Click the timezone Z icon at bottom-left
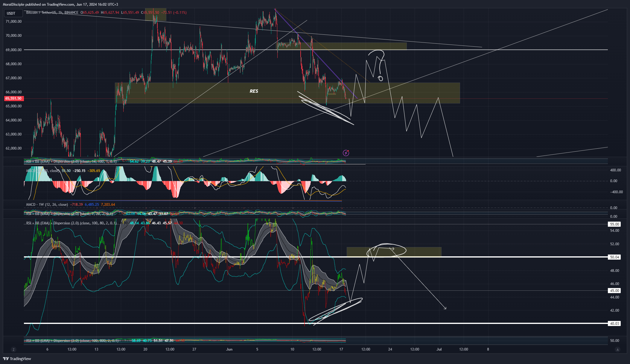This screenshot has width=630, height=364. click(x=13, y=349)
